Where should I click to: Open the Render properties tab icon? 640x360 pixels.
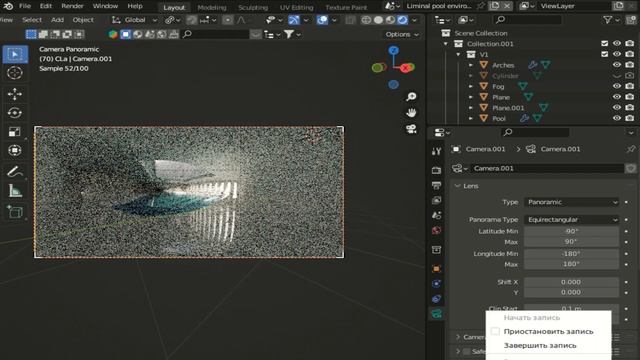[x=436, y=170]
